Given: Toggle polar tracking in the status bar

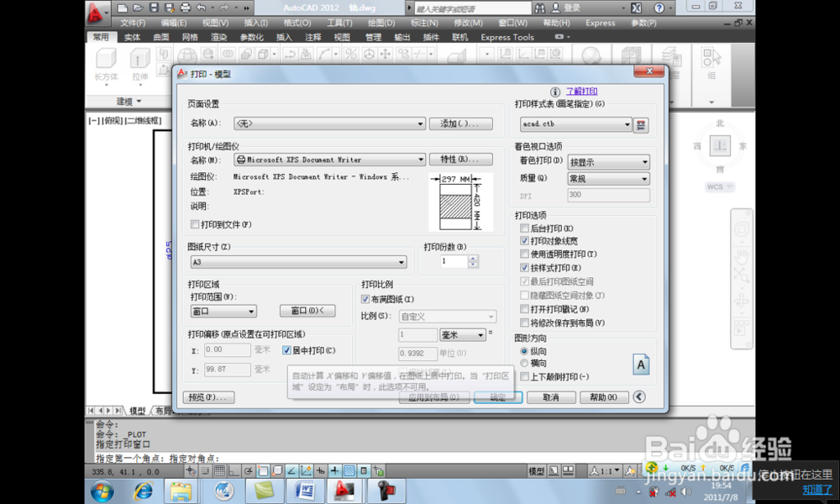Looking at the screenshot, I should (x=248, y=471).
